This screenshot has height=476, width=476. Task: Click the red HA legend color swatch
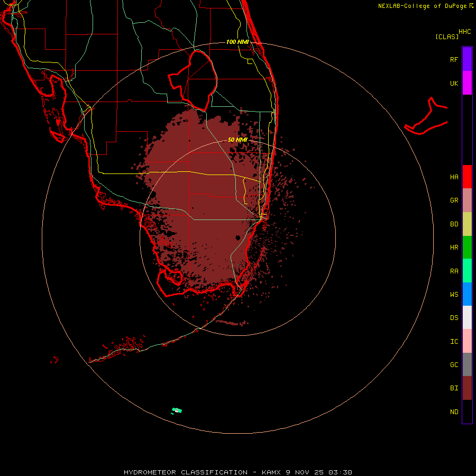467,177
